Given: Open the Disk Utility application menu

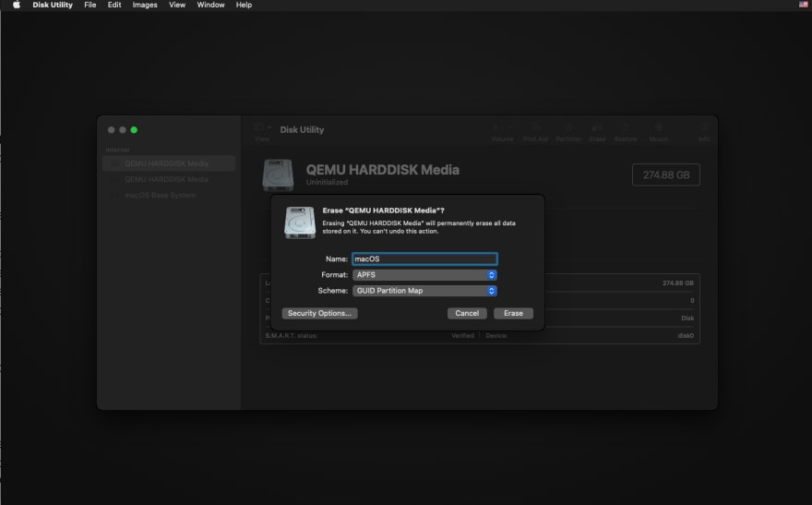Looking at the screenshot, I should pos(53,5).
